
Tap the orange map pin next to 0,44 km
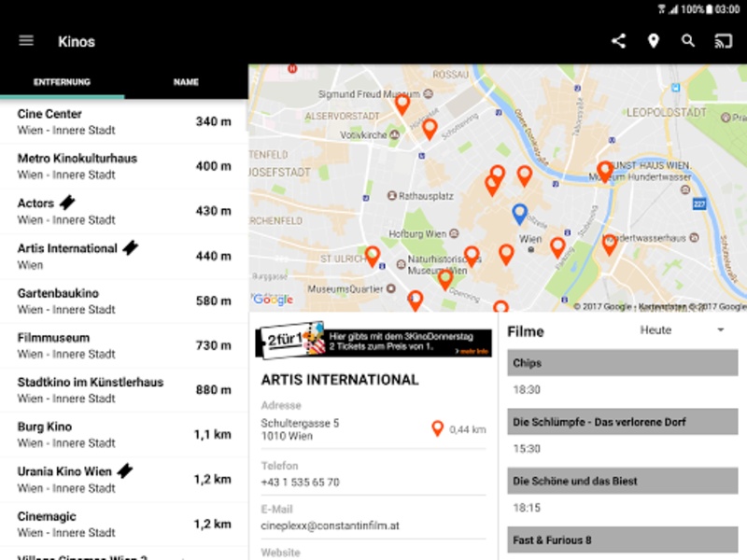437,428
